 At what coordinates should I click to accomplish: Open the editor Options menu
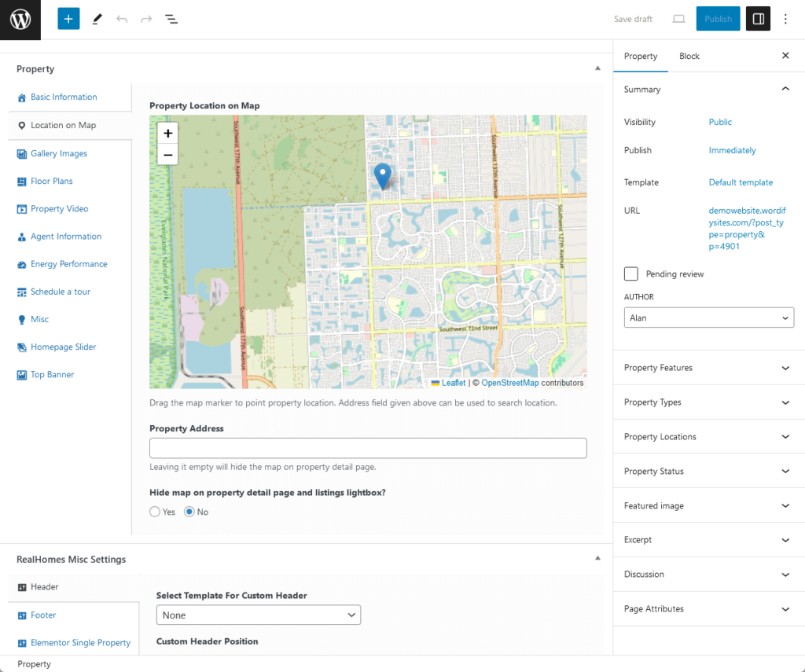pyautogui.click(x=786, y=18)
